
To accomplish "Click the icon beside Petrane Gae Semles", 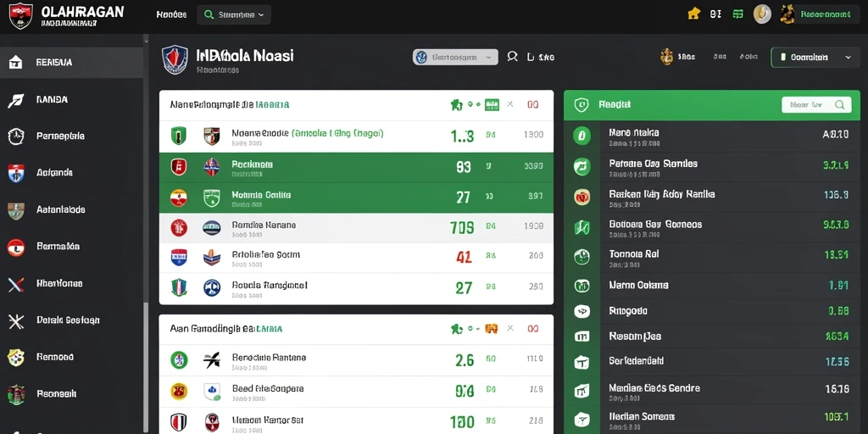I will click(581, 166).
